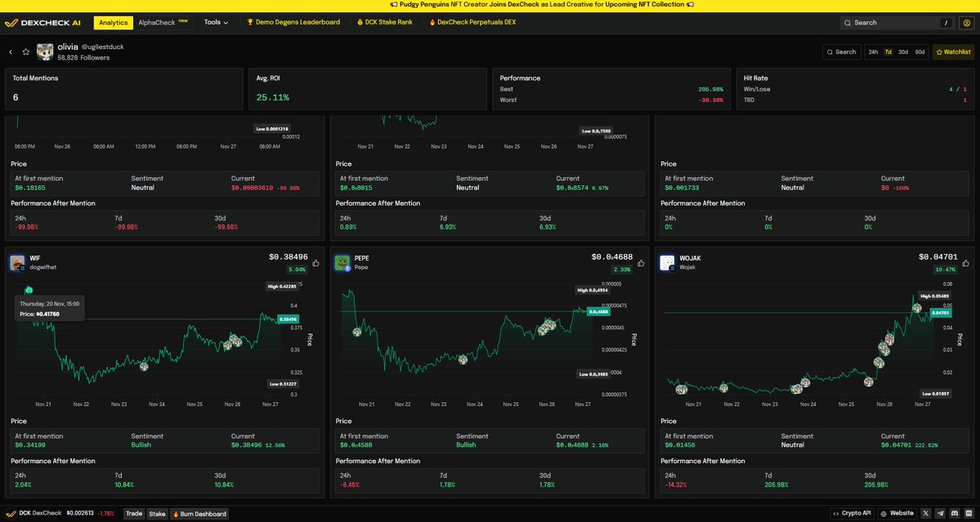980x522 pixels.
Task: Select the 7d timeframe
Action: pos(888,52)
